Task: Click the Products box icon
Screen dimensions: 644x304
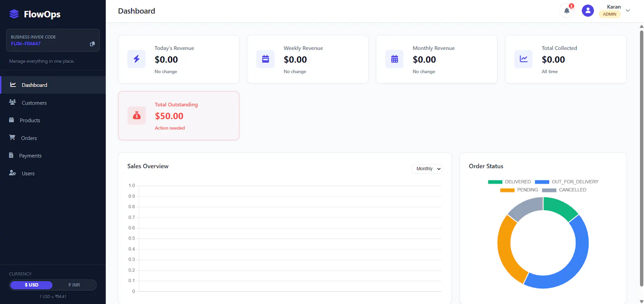Action: 11,120
